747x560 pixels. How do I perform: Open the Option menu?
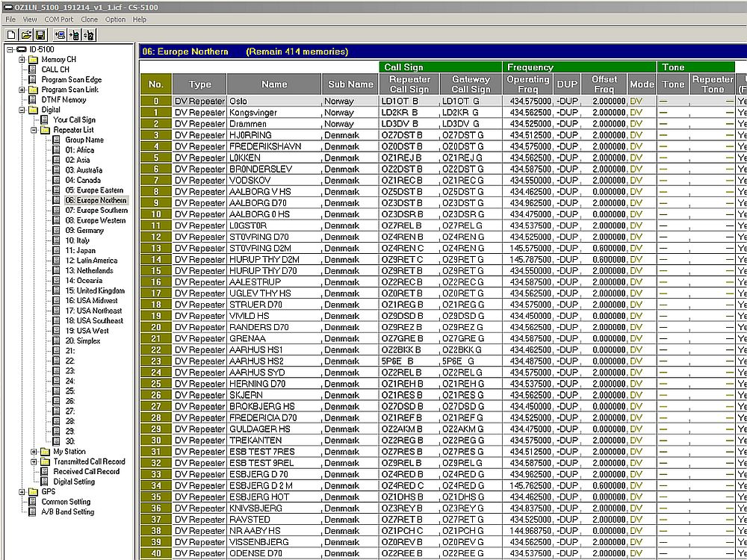(115, 19)
